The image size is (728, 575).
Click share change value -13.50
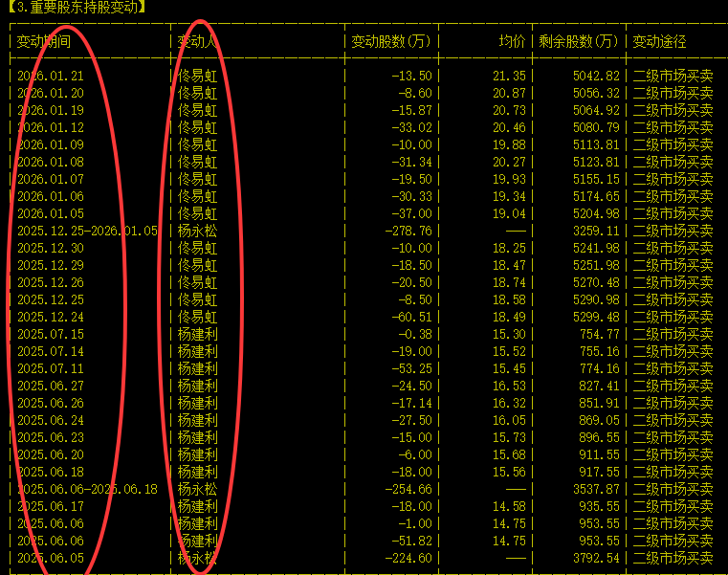click(411, 76)
